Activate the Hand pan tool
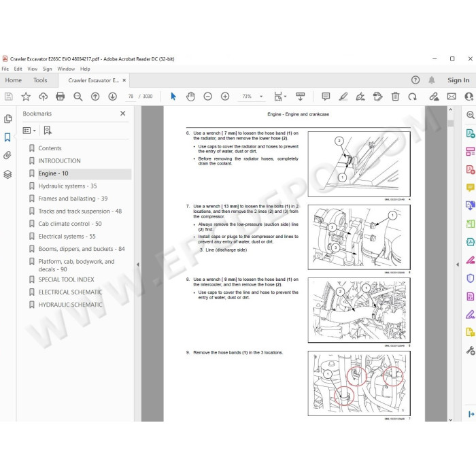Image resolution: width=476 pixels, height=476 pixels. pyautogui.click(x=190, y=97)
